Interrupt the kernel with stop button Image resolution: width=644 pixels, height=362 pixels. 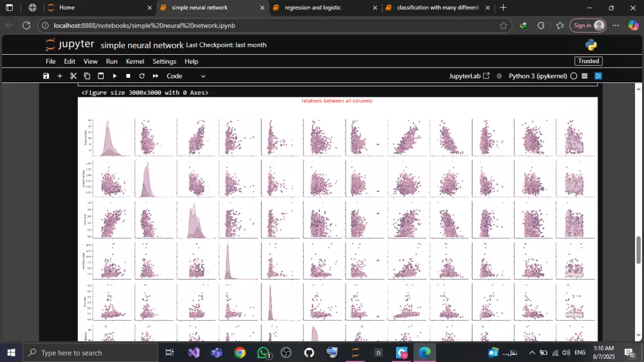point(128,76)
